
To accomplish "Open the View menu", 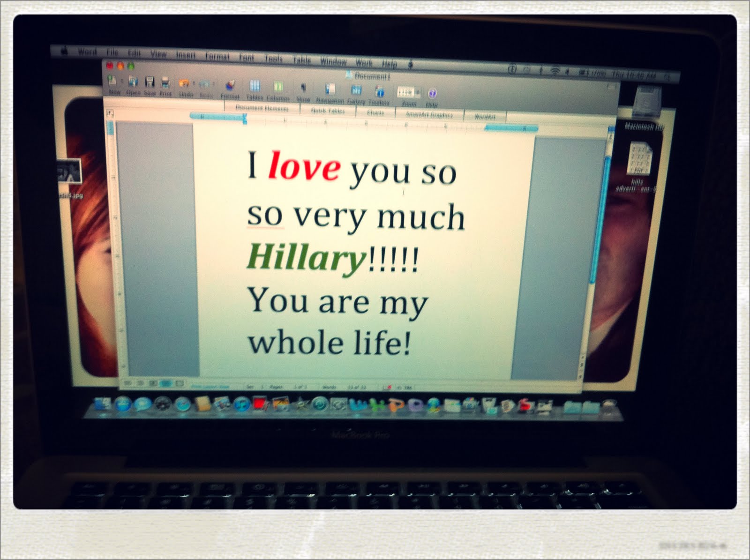I will point(158,54).
